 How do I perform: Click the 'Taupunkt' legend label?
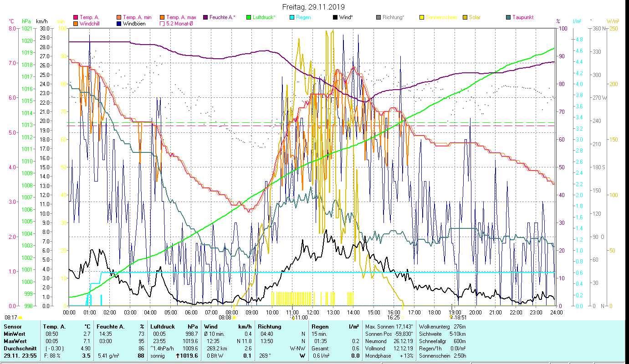pos(523,17)
